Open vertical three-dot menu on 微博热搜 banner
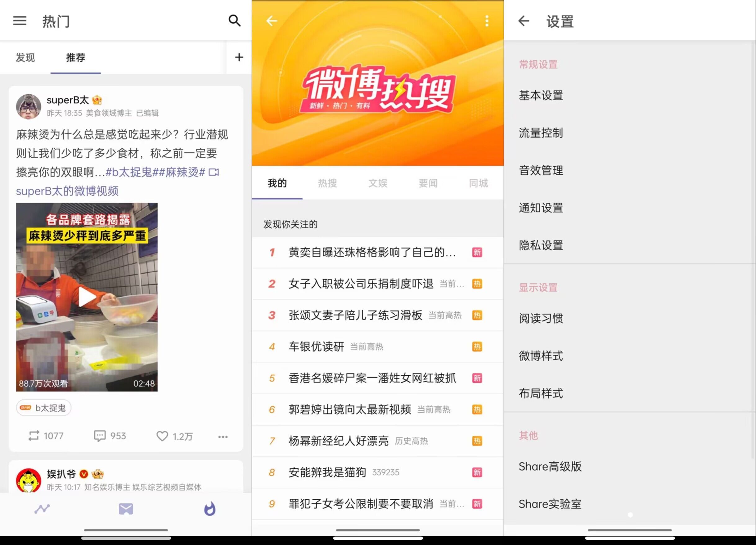The image size is (756, 545). click(487, 21)
